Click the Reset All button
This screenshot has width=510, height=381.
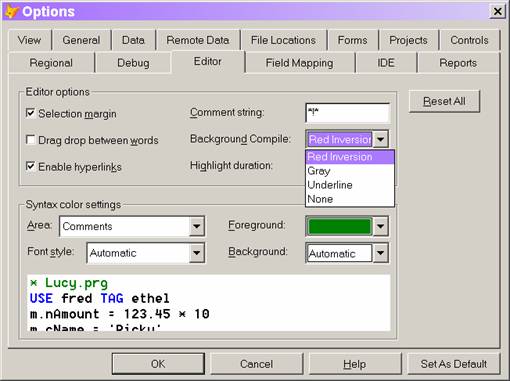click(444, 101)
